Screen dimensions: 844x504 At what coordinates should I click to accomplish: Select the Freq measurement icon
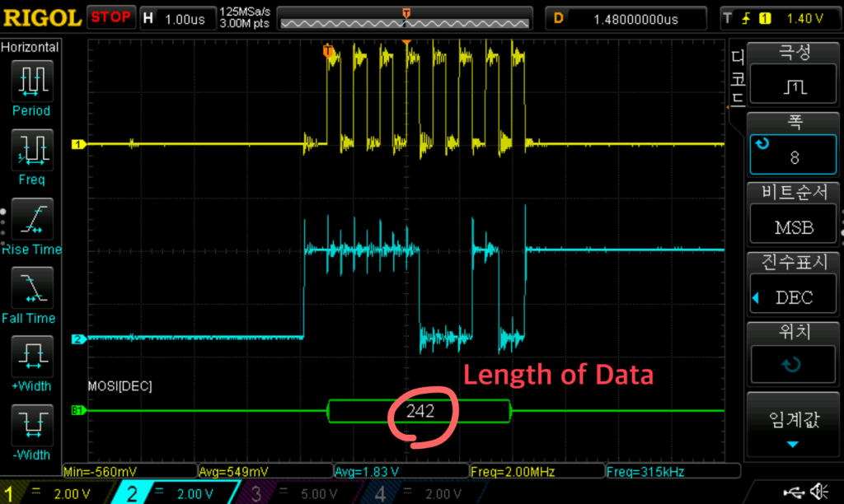click(x=32, y=150)
